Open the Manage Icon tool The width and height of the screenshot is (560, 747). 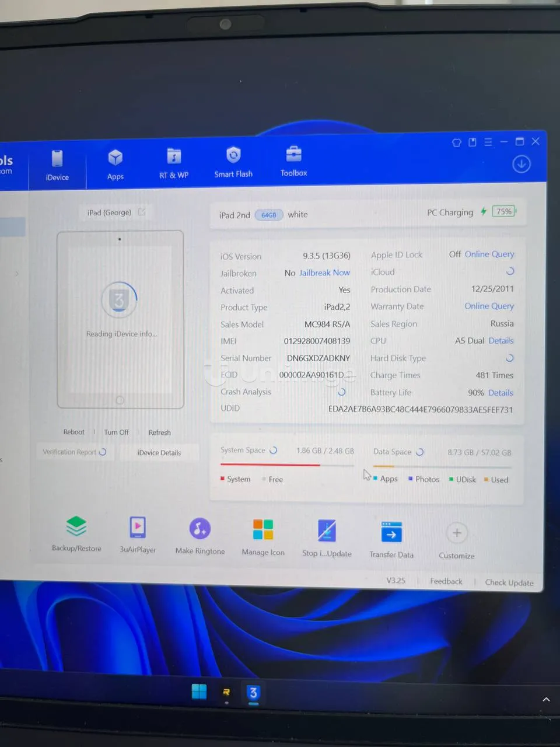tap(263, 530)
